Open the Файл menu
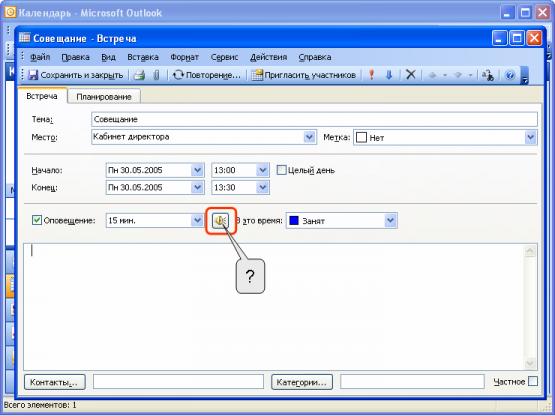The height and width of the screenshot is (416, 555). 40,57
